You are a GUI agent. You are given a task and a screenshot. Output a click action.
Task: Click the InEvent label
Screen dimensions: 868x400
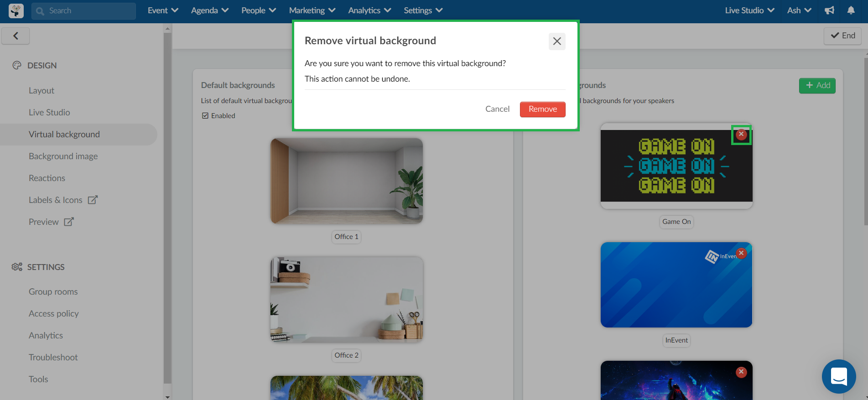pyautogui.click(x=676, y=340)
